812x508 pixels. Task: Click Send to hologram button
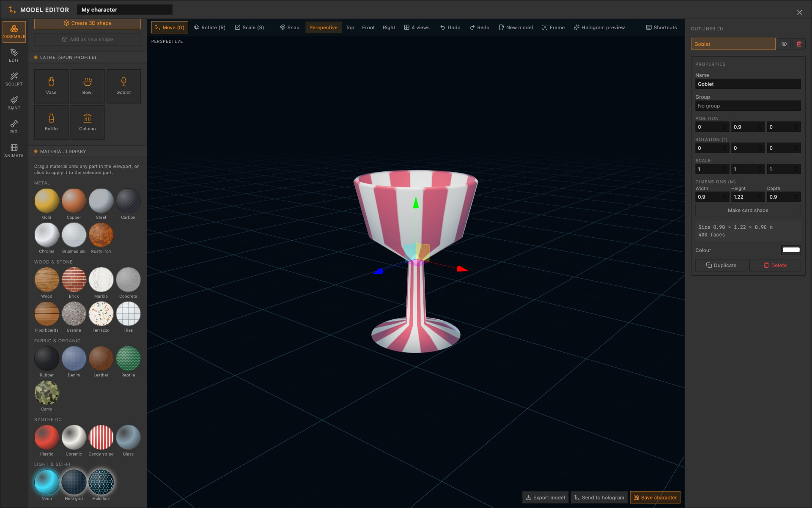point(599,497)
